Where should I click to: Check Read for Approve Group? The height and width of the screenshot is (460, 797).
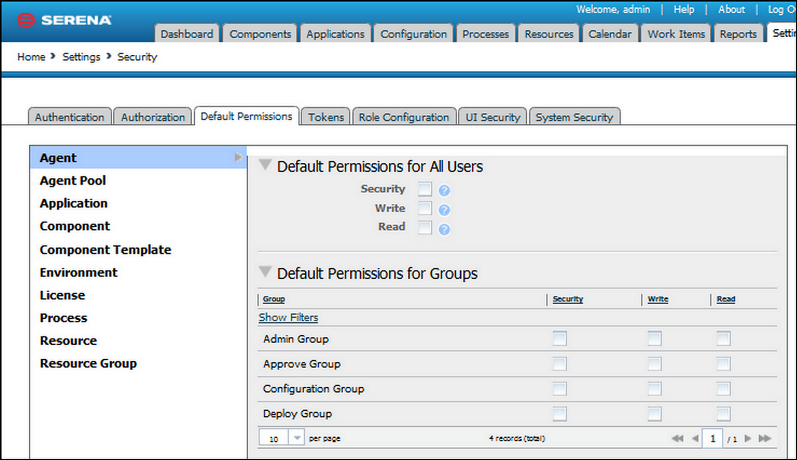[723, 364]
